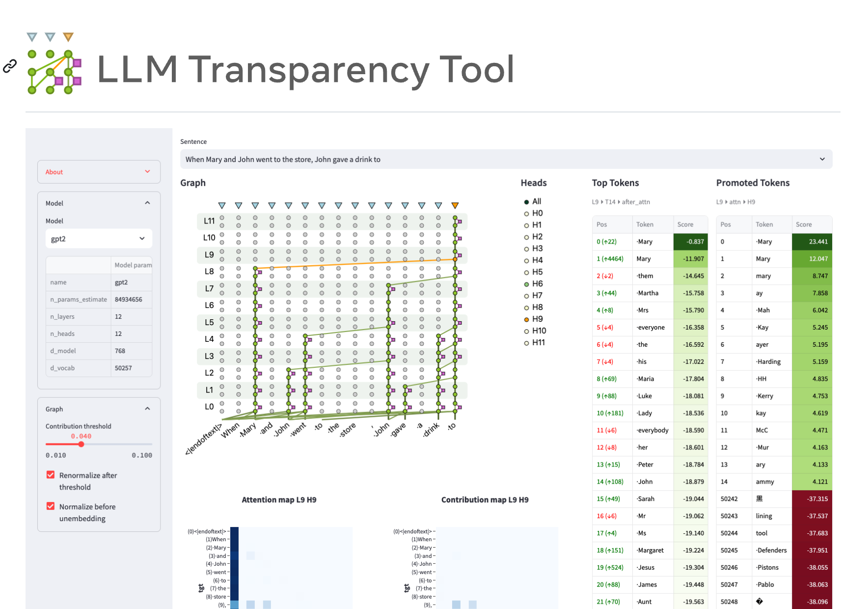Select head H6 in Heads list
The width and height of the screenshot is (868, 609).
(x=533, y=284)
